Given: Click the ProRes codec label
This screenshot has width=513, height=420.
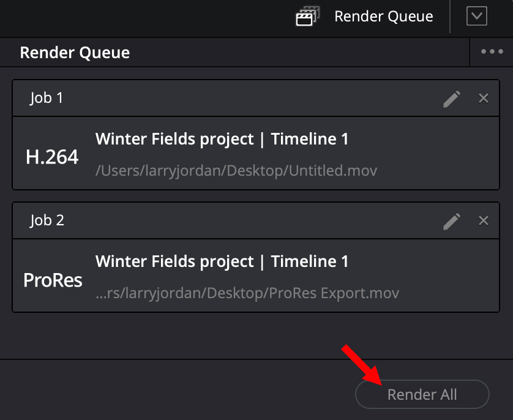Looking at the screenshot, I should pyautogui.click(x=53, y=280).
